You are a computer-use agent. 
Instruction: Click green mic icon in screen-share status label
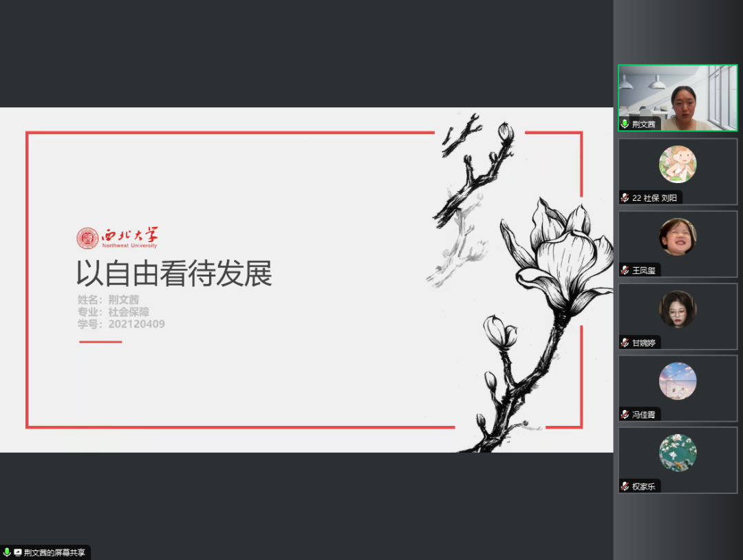coord(7,552)
